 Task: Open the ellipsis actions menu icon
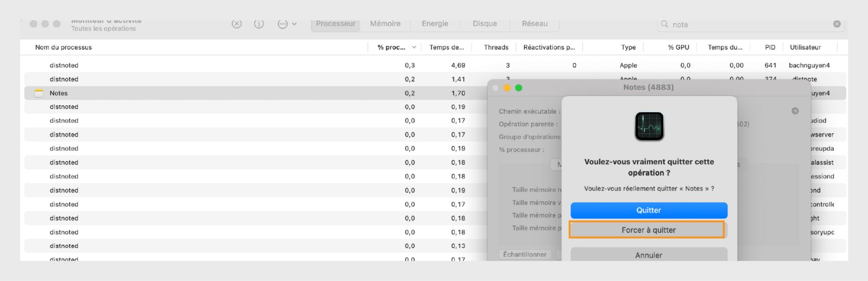pos(283,24)
